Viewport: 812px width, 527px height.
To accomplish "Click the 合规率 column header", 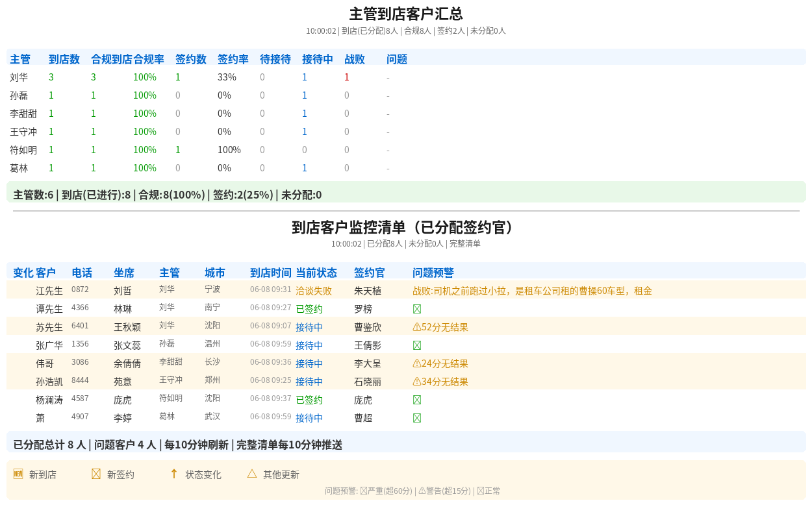I will (x=149, y=59).
